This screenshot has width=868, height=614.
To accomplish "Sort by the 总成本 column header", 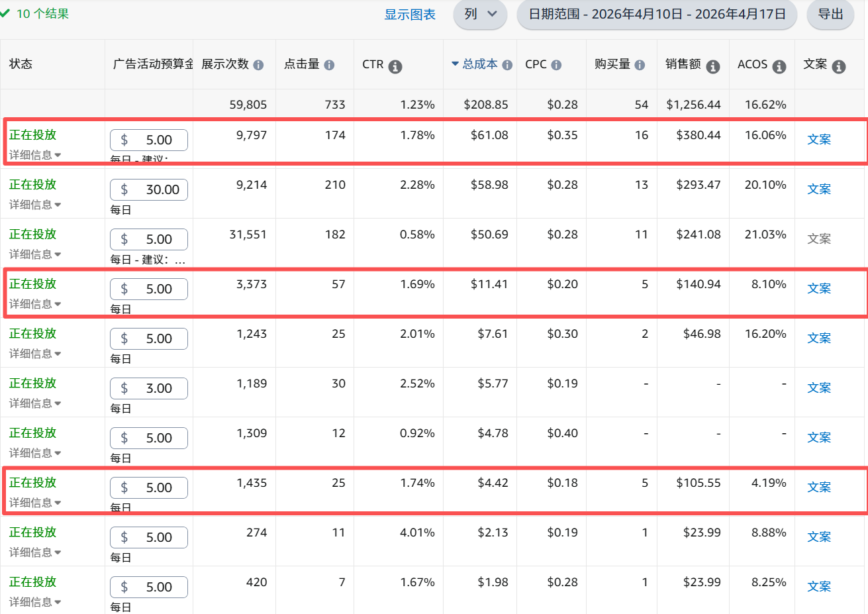I will [x=479, y=64].
